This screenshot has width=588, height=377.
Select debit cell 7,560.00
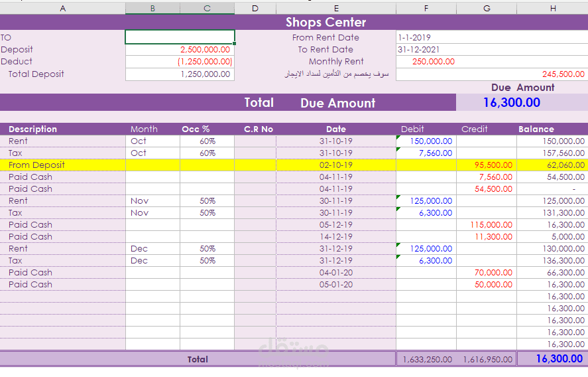tap(426, 153)
